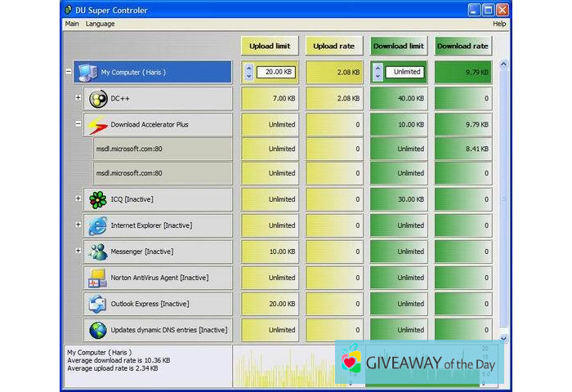Open the Language menu
Viewport: 572px width, 392px height.
(101, 24)
